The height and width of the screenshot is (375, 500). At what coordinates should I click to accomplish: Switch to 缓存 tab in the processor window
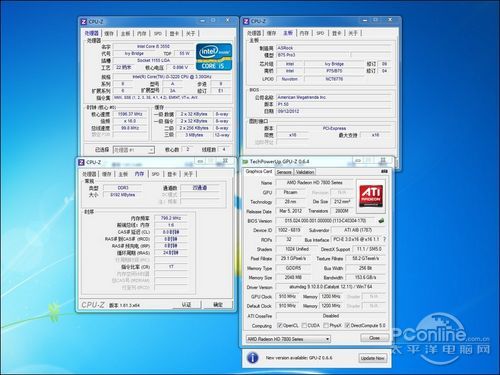pos(109,33)
